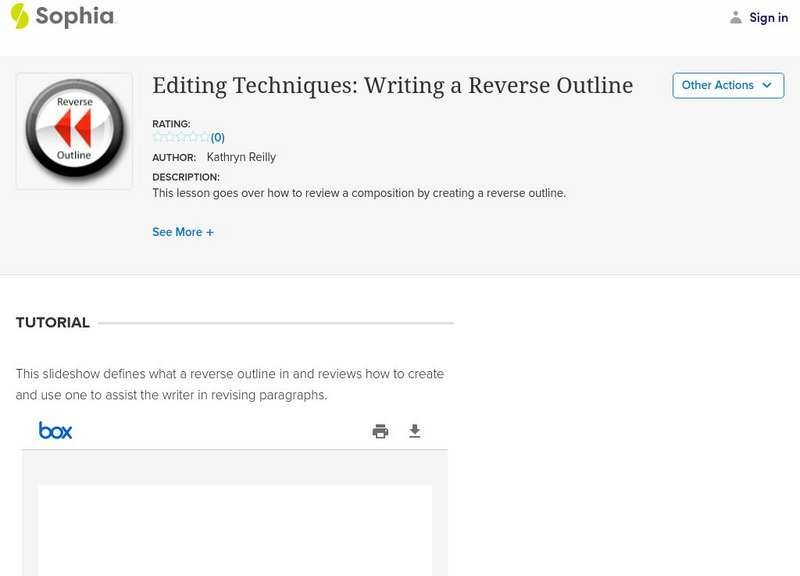Click the lesson description text
This screenshot has width=800, height=576.
coord(359,193)
